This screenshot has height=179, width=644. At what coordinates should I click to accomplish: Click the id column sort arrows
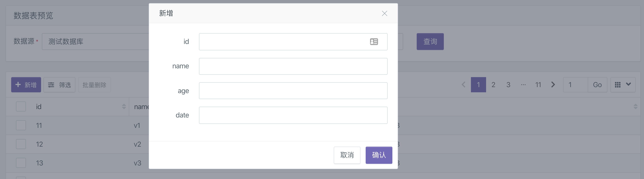(x=124, y=107)
